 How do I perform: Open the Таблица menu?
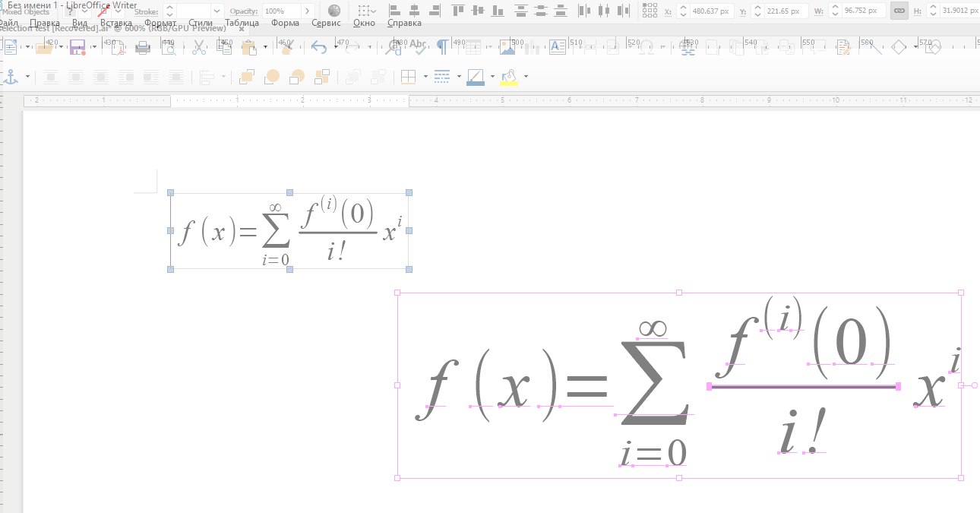(x=242, y=23)
